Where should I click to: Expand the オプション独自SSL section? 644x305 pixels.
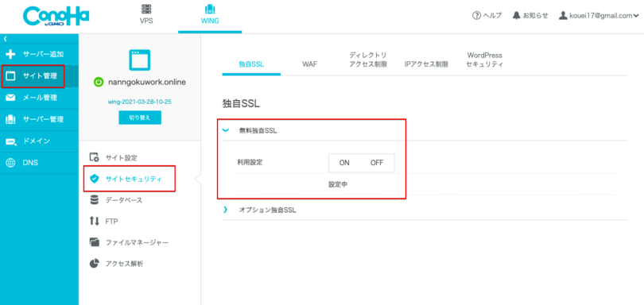(x=225, y=210)
